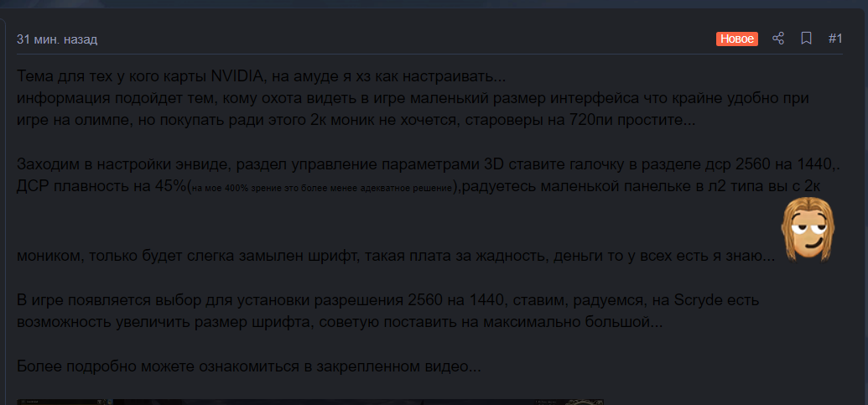The width and height of the screenshot is (868, 405).
Task: Open the embedded video thumbnail below the post
Action: [x=310, y=402]
